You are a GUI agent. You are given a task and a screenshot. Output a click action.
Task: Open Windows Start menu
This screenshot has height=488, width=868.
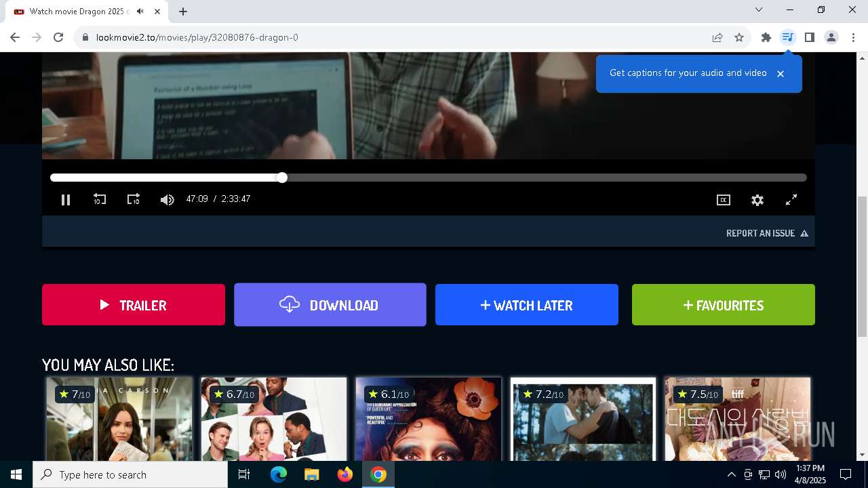(16, 474)
